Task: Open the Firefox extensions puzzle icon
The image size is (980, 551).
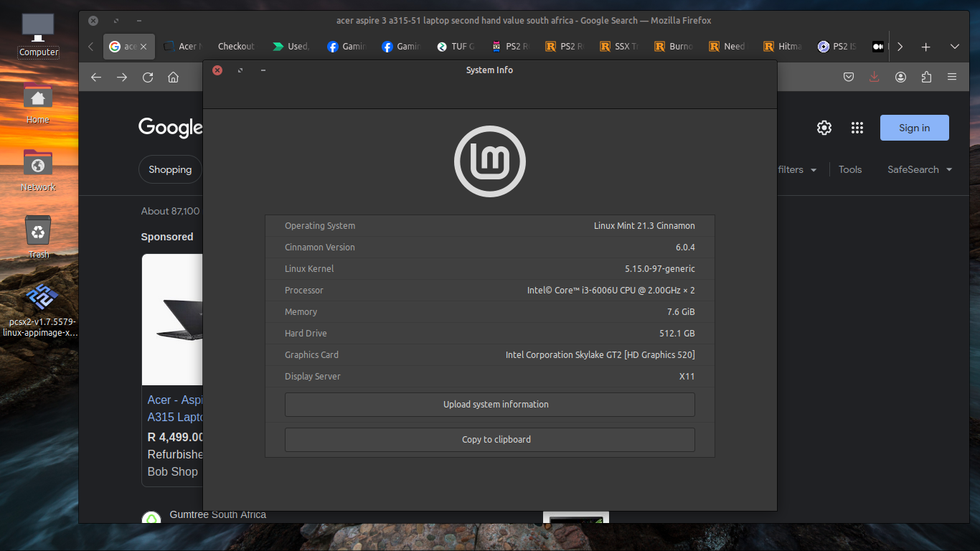Action: (926, 77)
